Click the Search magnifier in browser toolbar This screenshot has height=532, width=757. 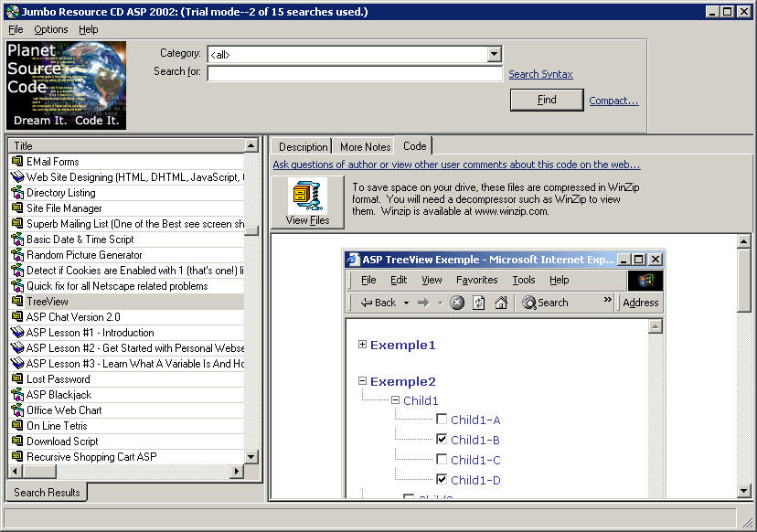point(529,303)
